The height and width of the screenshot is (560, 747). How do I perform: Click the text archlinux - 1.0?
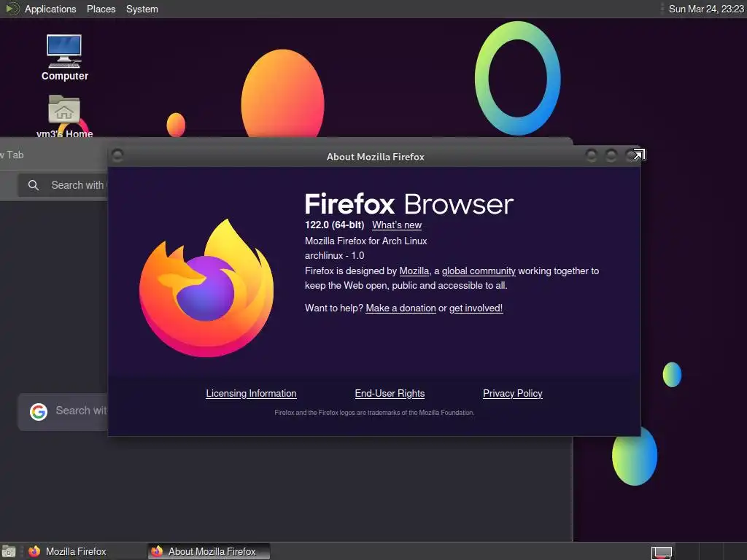(334, 256)
